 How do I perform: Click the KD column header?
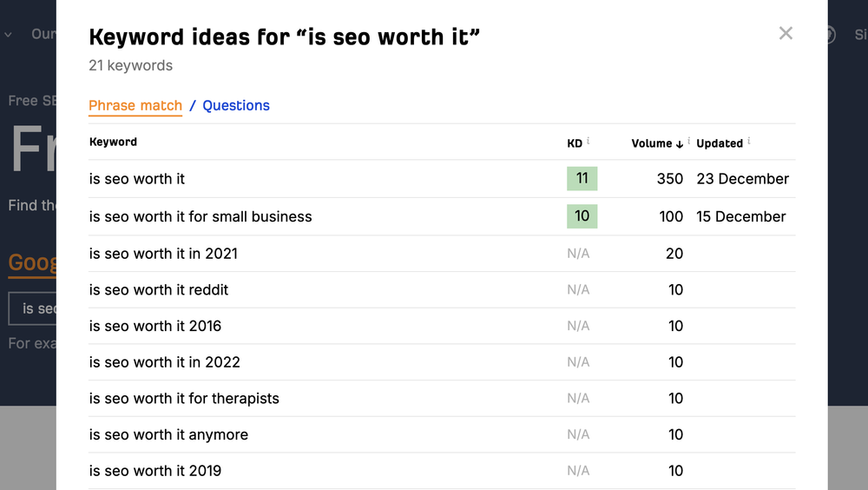pyautogui.click(x=575, y=143)
